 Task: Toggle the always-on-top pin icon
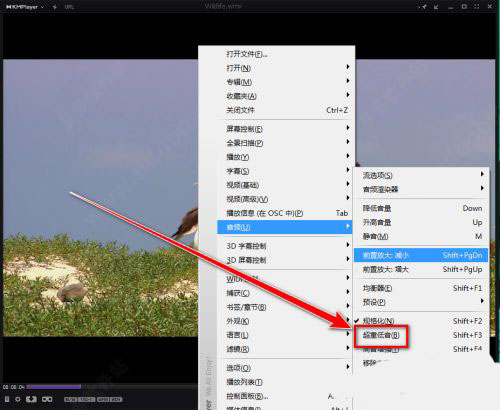[x=423, y=7]
